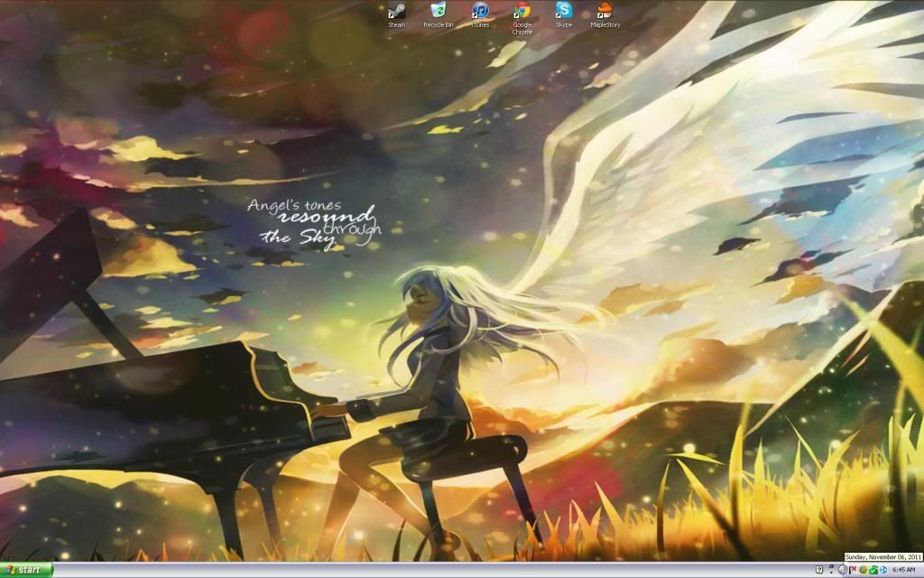924x578 pixels.
Task: Open the Windows Start menu
Action: pos(27,570)
